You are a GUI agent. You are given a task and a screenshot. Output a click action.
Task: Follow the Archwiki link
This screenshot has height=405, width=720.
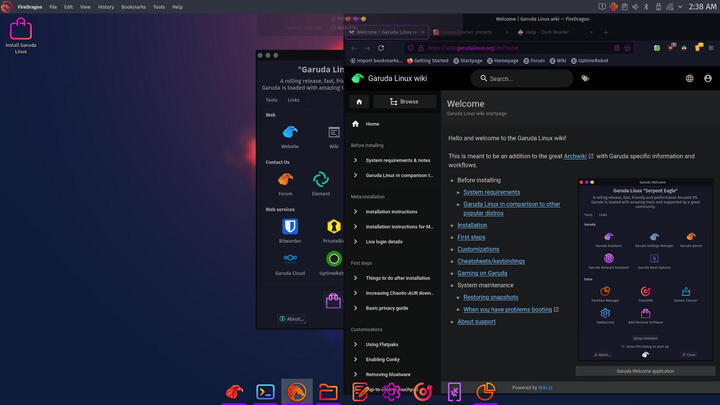tap(575, 156)
